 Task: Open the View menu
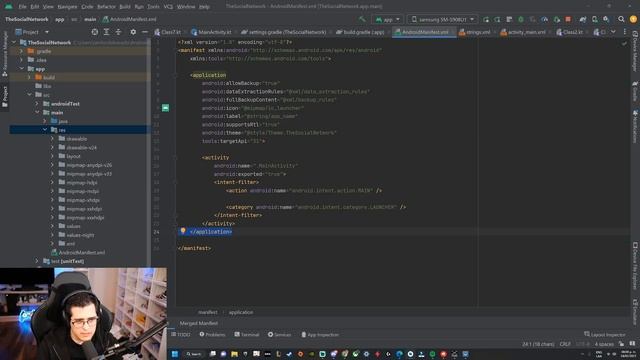[x=48, y=7]
